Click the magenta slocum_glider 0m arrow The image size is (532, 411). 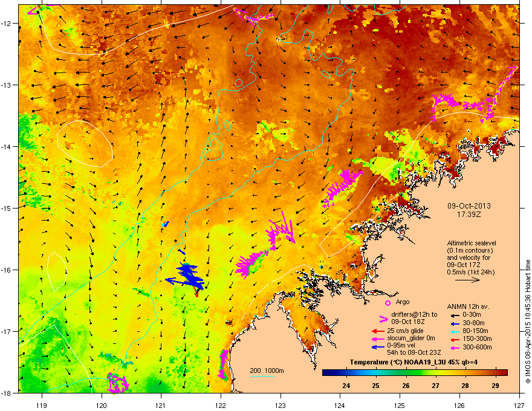click(x=377, y=338)
